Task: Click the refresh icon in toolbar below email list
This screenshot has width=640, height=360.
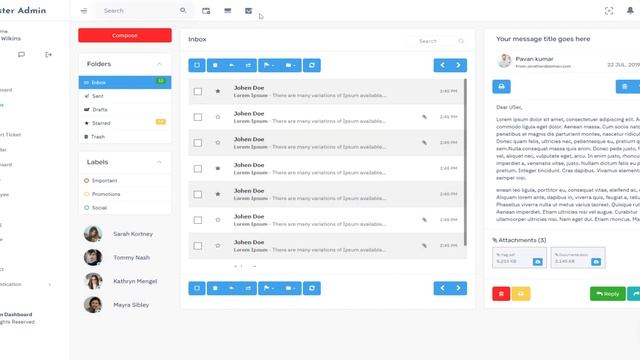Action: coord(312,288)
